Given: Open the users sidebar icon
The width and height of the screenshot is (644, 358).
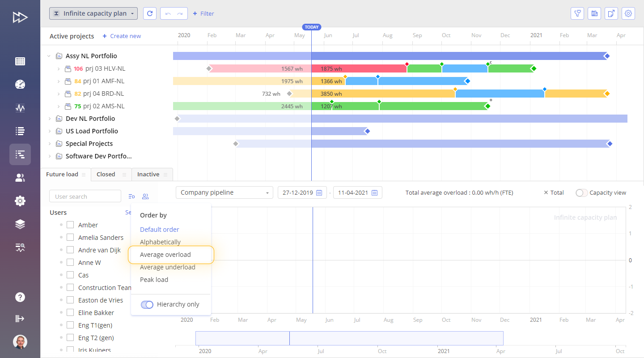Looking at the screenshot, I should (x=20, y=178).
